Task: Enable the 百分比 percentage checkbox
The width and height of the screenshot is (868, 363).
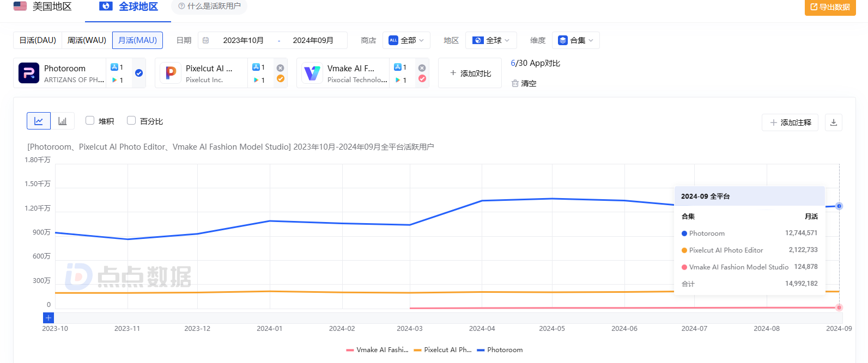Action: click(x=131, y=120)
